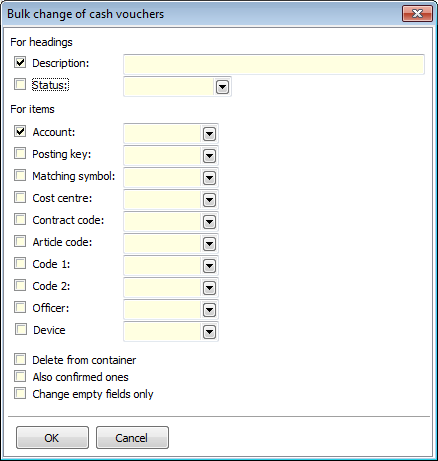Expand the Cost centre dropdown

pyautogui.click(x=209, y=200)
